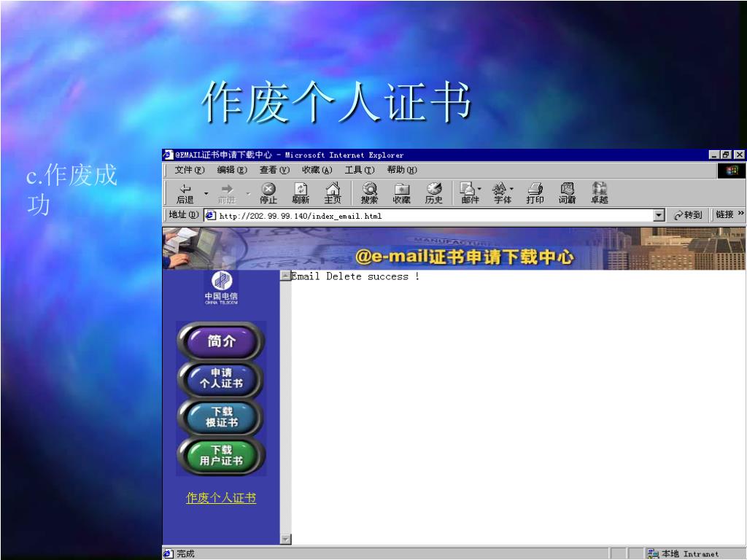Image resolution: width=747 pixels, height=560 pixels.
Task: Open the Font button dropdown arrow
Action: point(511,189)
